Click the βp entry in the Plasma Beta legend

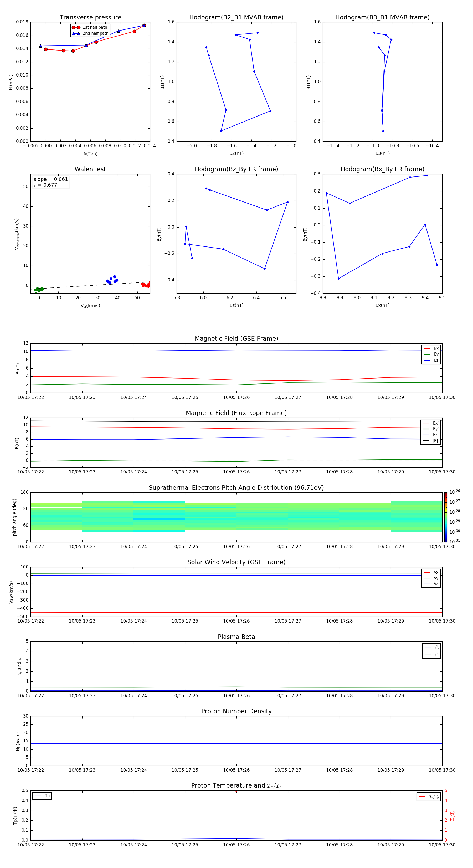pos(432,647)
